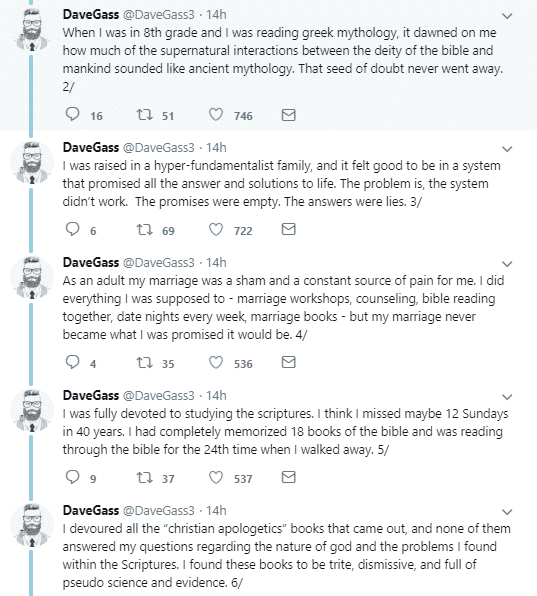Send the 2/ tweet via direct message
The width and height of the screenshot is (537, 596).
[x=288, y=115]
